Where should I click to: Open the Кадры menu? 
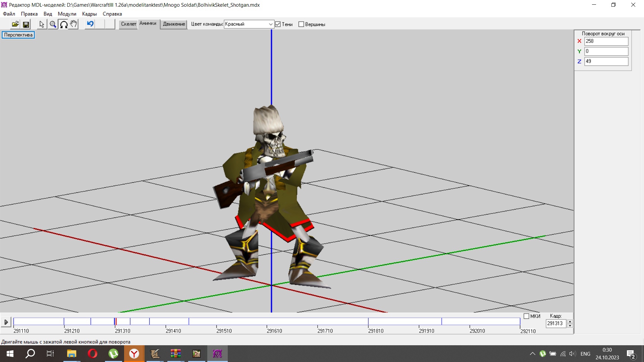[89, 14]
